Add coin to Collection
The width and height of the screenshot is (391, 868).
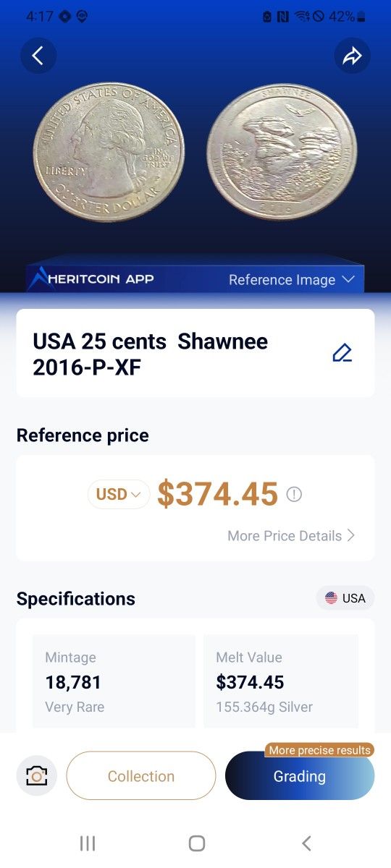(141, 775)
